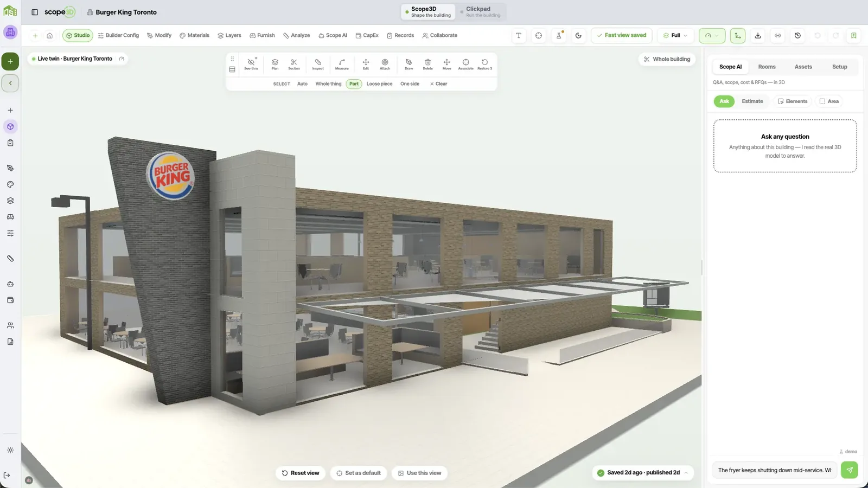This screenshot has height=488, width=868.
Task: Click the green plus button in sidebar
Action: click(10, 61)
